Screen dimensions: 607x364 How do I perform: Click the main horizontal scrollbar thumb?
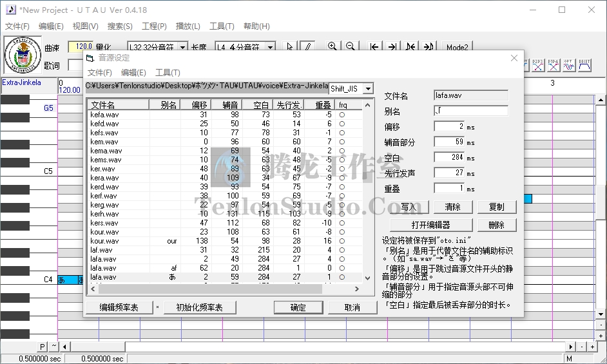click(97, 347)
